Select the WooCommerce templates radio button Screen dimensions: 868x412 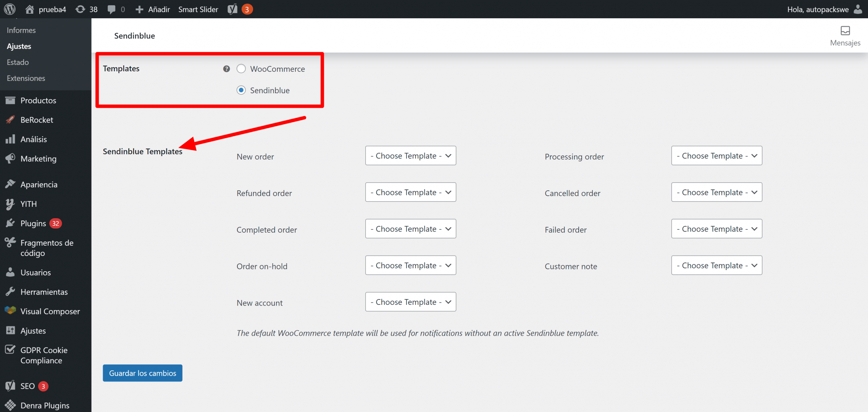coord(241,69)
